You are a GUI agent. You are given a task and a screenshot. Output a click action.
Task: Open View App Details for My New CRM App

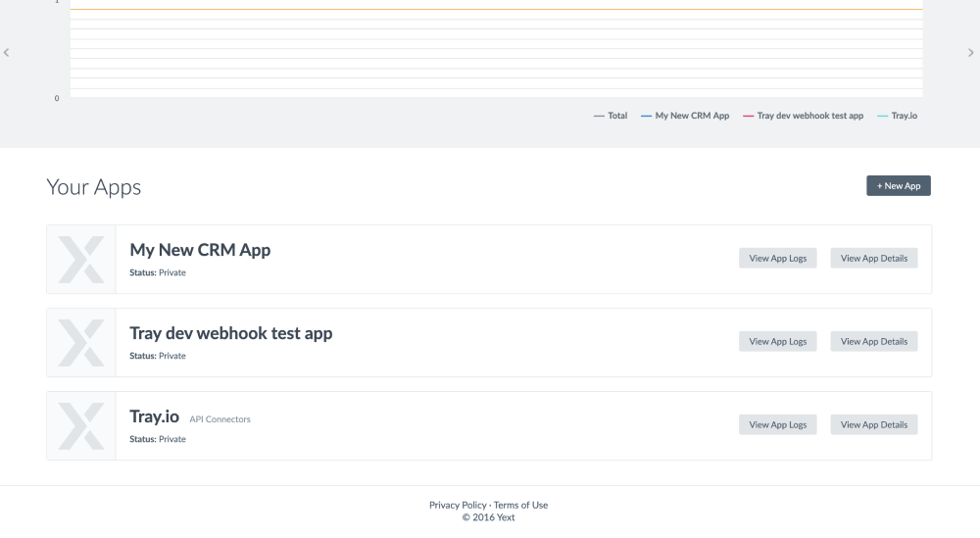coord(874,259)
